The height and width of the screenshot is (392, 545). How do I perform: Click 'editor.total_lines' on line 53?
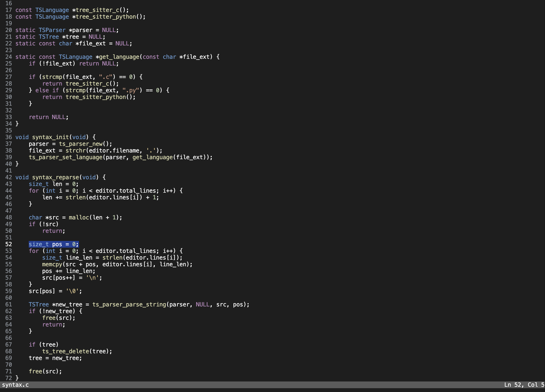click(126, 251)
